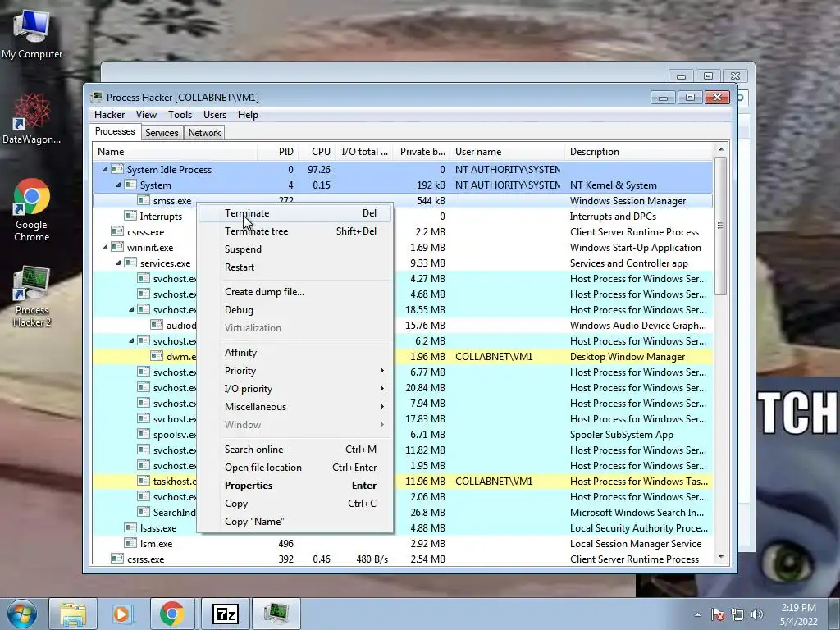Open Properties from the context menu
The width and height of the screenshot is (840, 630).
[295, 486]
